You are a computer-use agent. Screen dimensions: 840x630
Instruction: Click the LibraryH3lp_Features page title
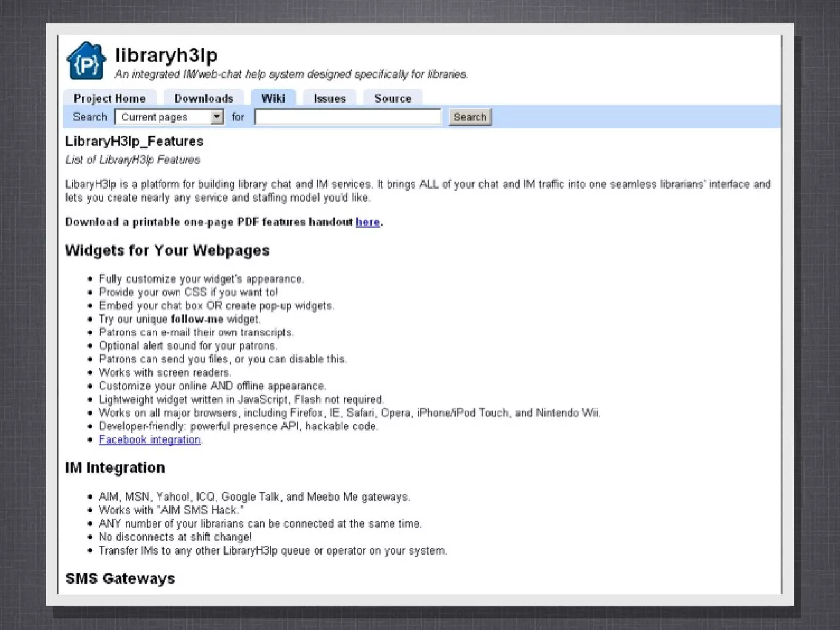pos(134,142)
